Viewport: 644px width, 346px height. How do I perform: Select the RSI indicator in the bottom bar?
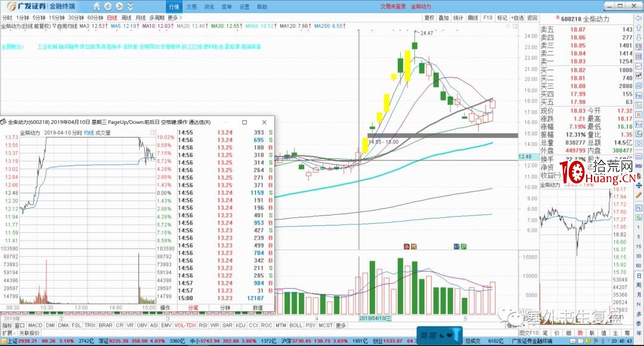pos(203,326)
